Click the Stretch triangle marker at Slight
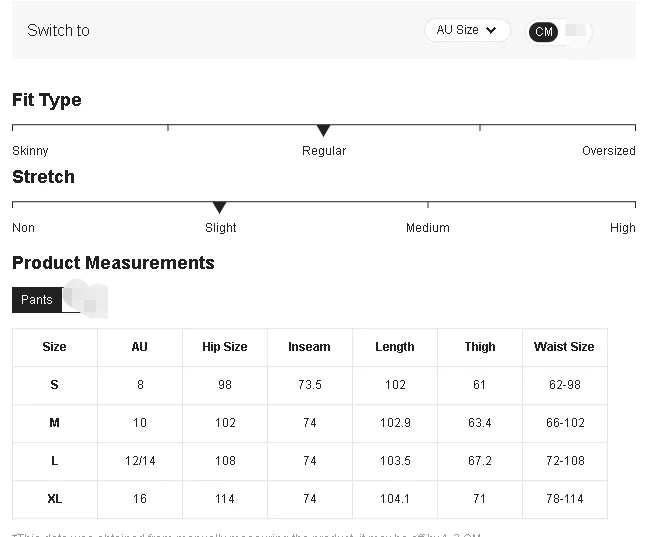The height and width of the screenshot is (537, 662). 219,208
